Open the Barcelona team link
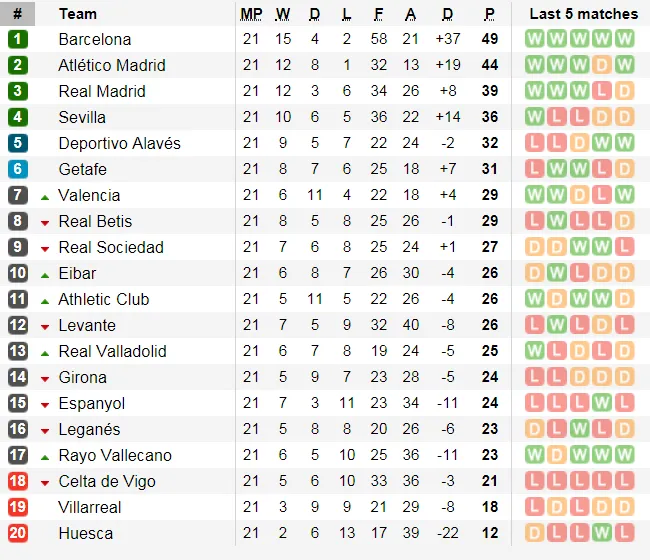650x560 pixels. point(95,39)
